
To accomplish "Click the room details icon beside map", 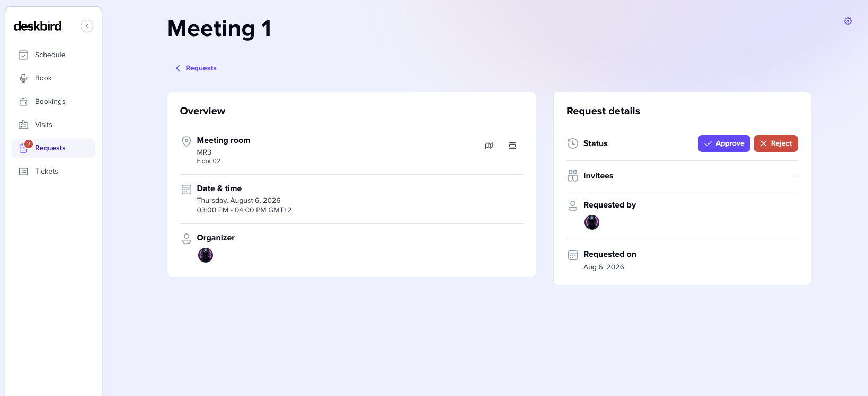I will pos(512,146).
